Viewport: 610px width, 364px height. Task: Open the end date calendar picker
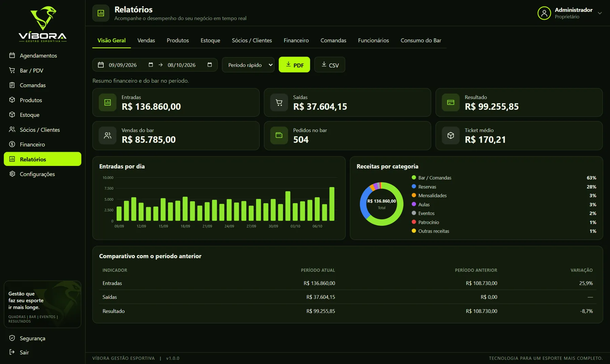210,65
